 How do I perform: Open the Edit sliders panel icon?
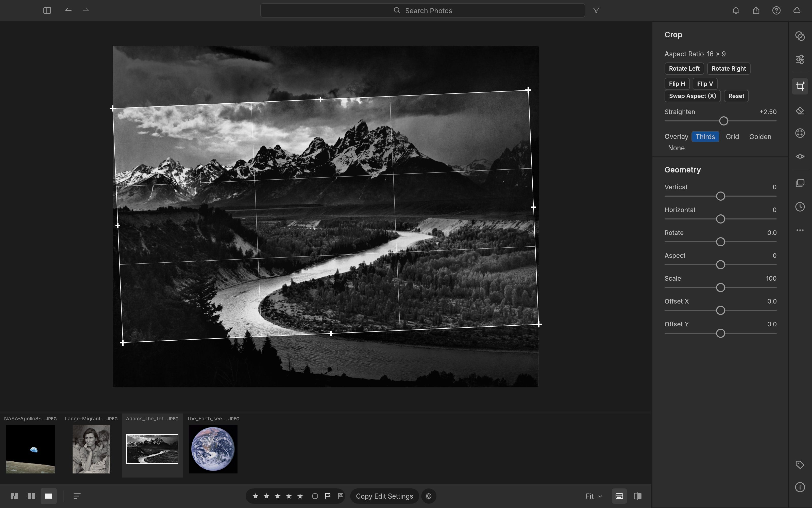(x=800, y=59)
